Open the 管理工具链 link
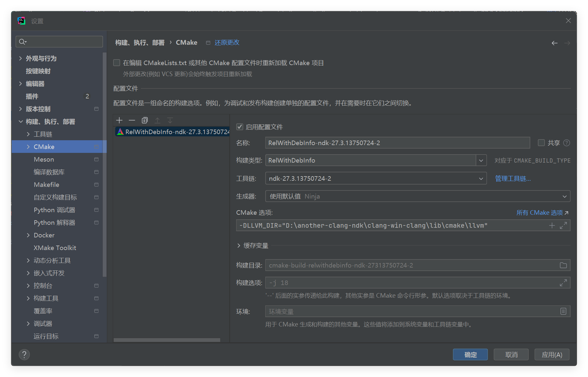588x377 pixels. (513, 178)
